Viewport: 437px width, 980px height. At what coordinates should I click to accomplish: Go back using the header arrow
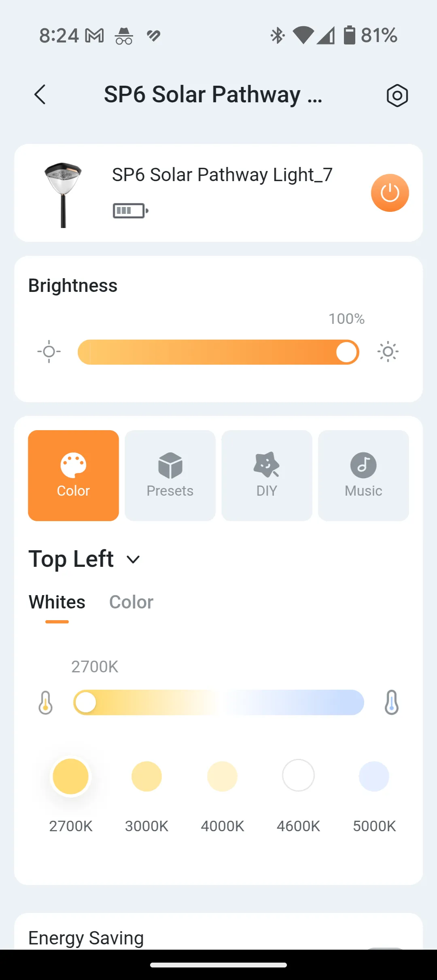tap(40, 95)
